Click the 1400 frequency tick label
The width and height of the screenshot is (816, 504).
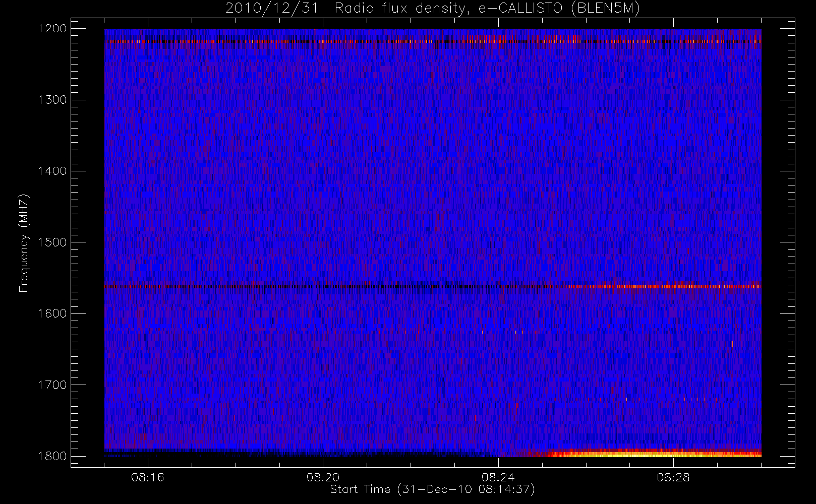(x=52, y=171)
